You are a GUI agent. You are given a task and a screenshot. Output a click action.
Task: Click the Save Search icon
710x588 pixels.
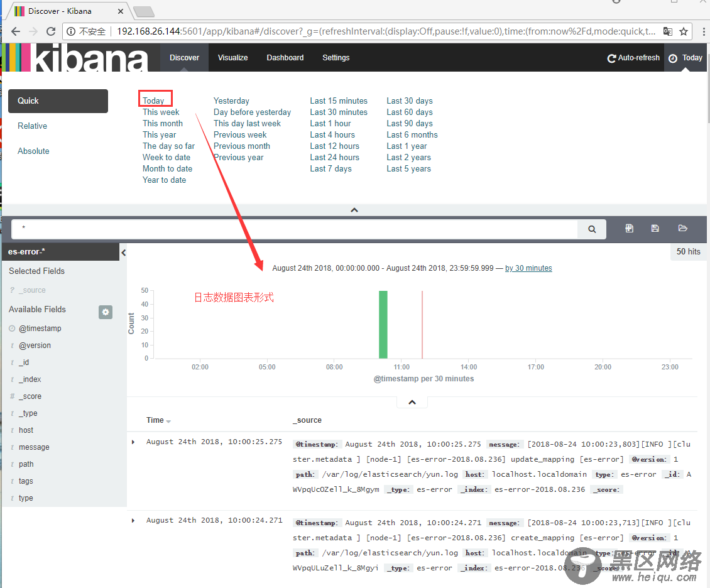[655, 228]
